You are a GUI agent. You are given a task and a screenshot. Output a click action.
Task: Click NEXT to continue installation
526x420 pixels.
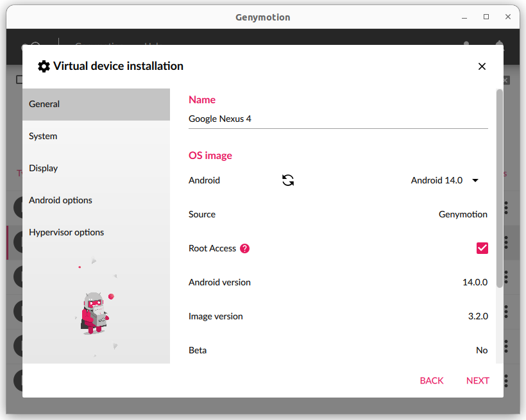pyautogui.click(x=477, y=381)
